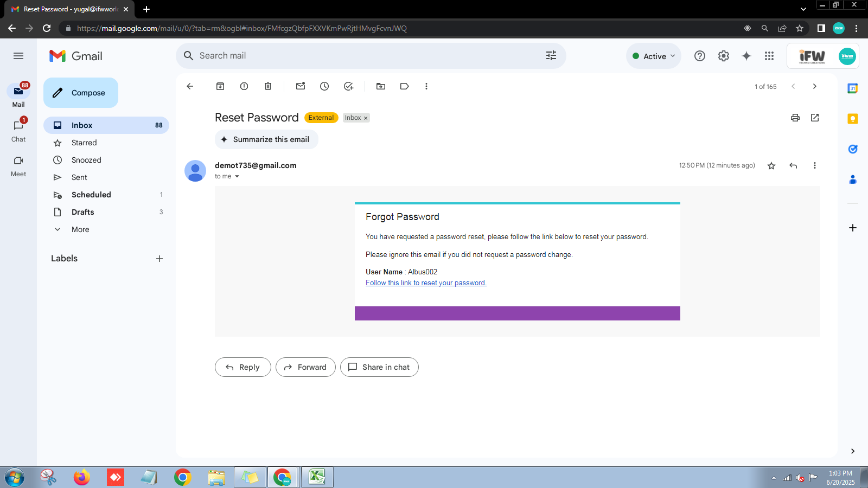Open the toolbar three-dot More menu
The height and width of the screenshot is (488, 868).
426,86
